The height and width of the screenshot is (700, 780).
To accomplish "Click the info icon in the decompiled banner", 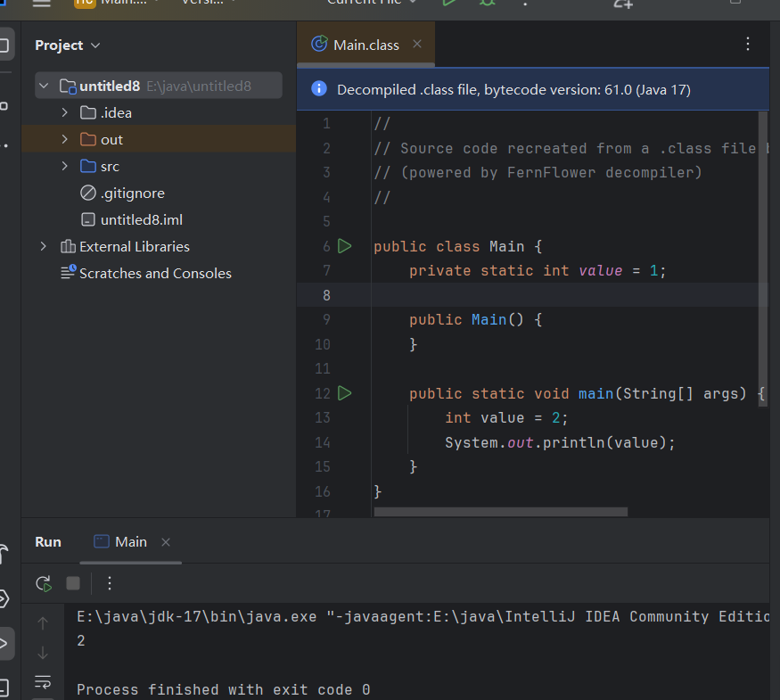I will coord(319,89).
